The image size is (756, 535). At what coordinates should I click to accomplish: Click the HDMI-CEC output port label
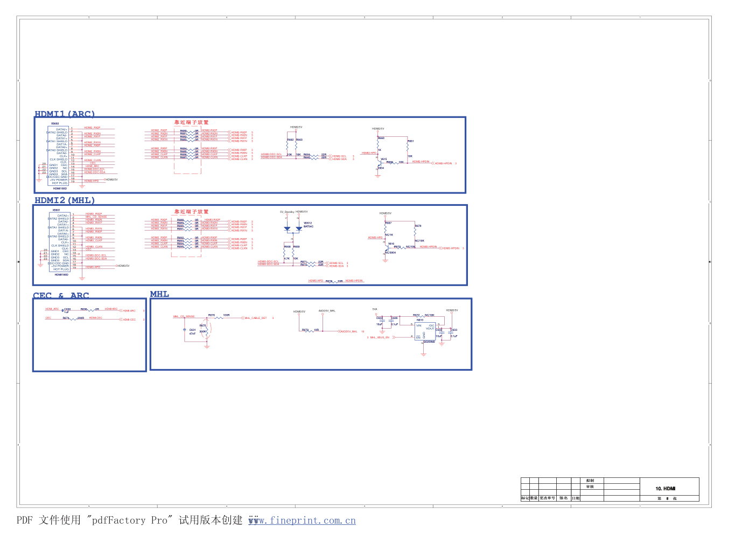click(129, 319)
